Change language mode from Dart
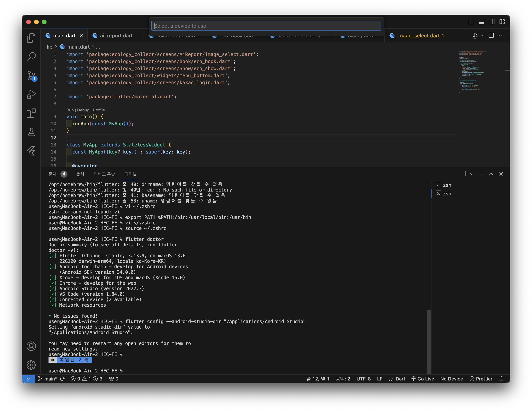 (x=400, y=379)
